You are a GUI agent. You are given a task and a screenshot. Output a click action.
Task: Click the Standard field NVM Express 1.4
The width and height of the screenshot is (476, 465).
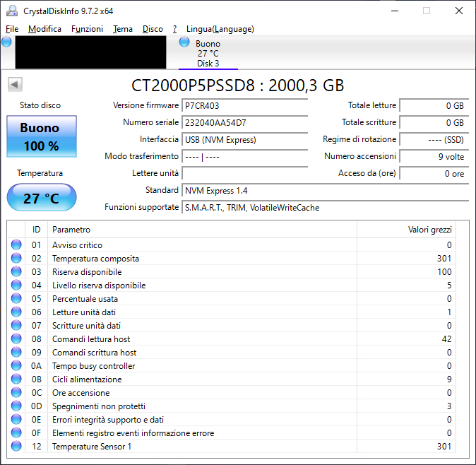[x=326, y=191]
